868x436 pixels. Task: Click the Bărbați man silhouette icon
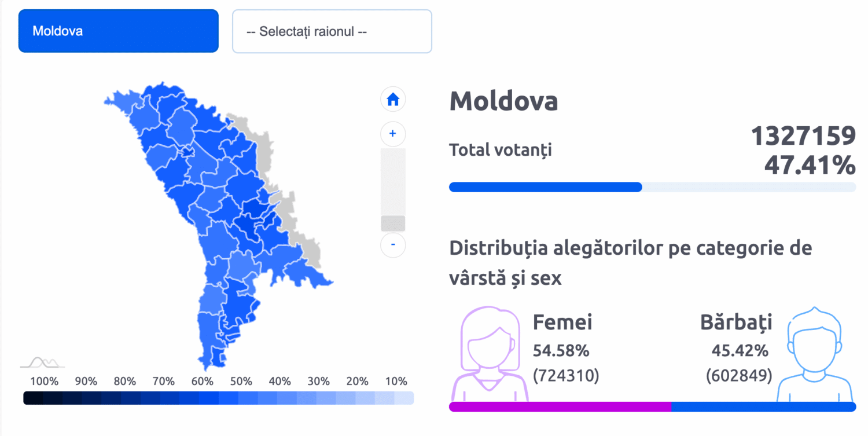tap(815, 353)
